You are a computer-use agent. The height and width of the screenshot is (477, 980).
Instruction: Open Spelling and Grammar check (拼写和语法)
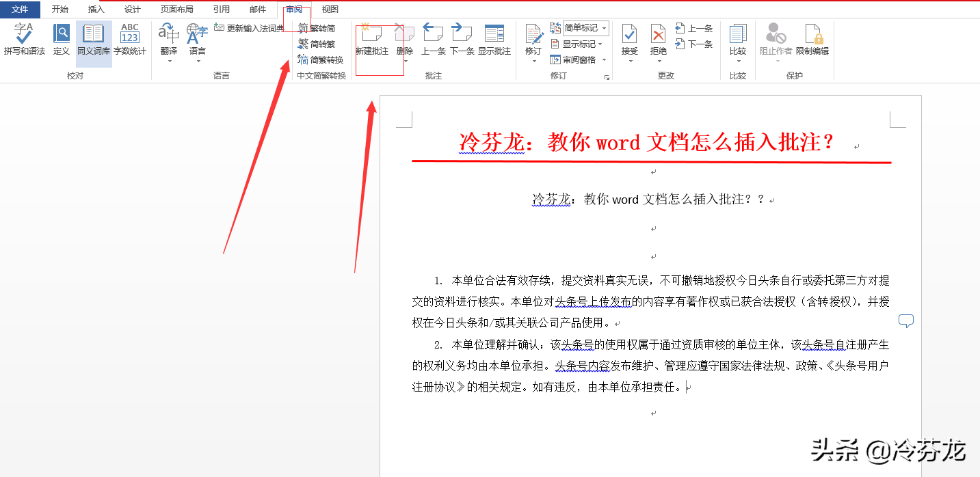tap(25, 39)
